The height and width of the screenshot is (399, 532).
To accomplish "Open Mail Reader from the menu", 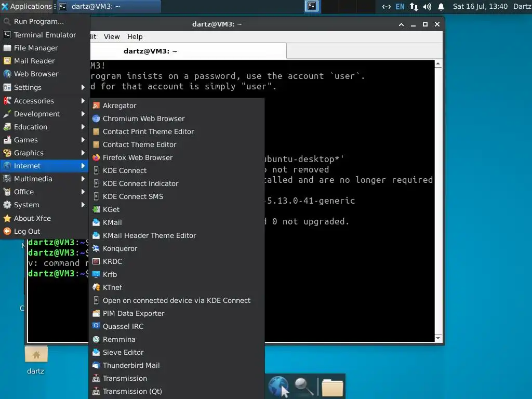I will pyautogui.click(x=44, y=61).
